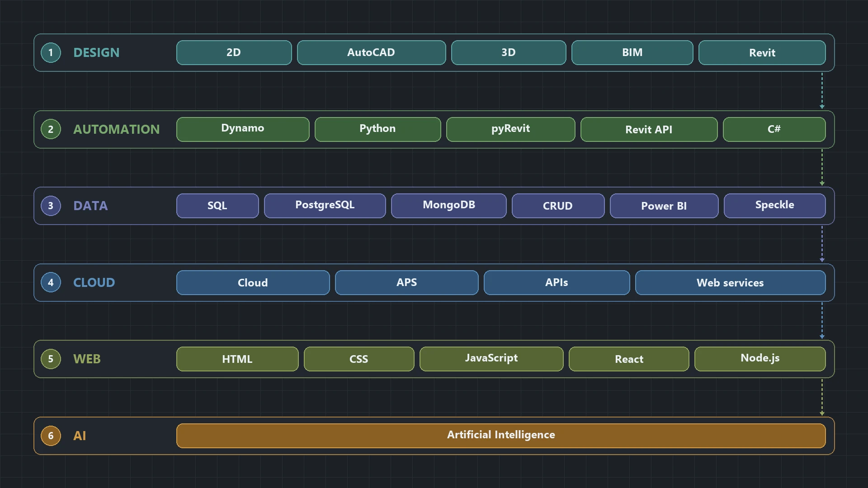Click the CRUD chip

pyautogui.click(x=558, y=206)
